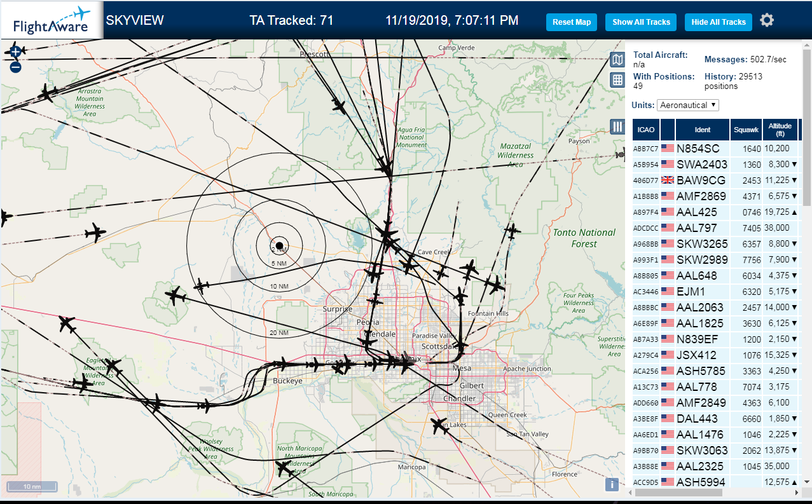Sort table by Squawk column header
Screen dimensions: 812x504
[x=746, y=130]
